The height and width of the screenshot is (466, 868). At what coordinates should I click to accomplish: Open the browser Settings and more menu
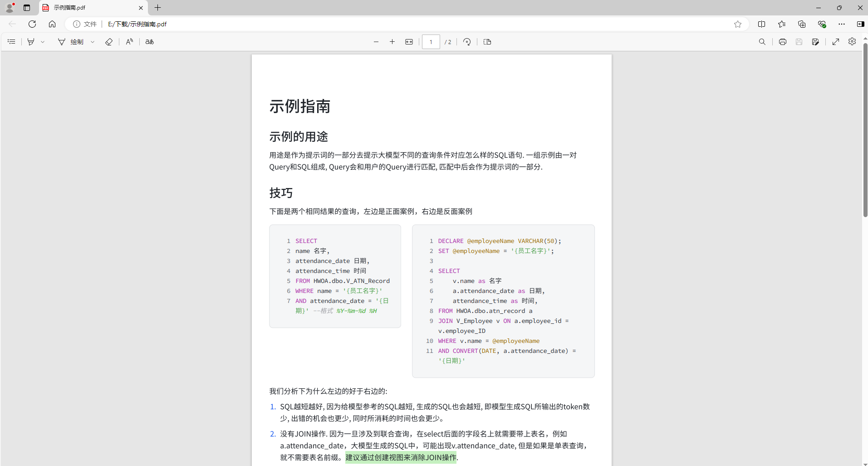(842, 24)
